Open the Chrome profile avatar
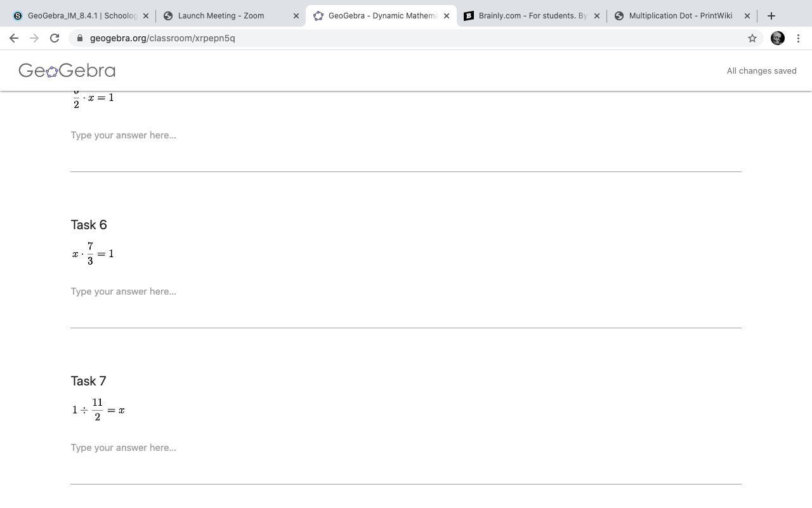812x508 pixels. point(778,38)
